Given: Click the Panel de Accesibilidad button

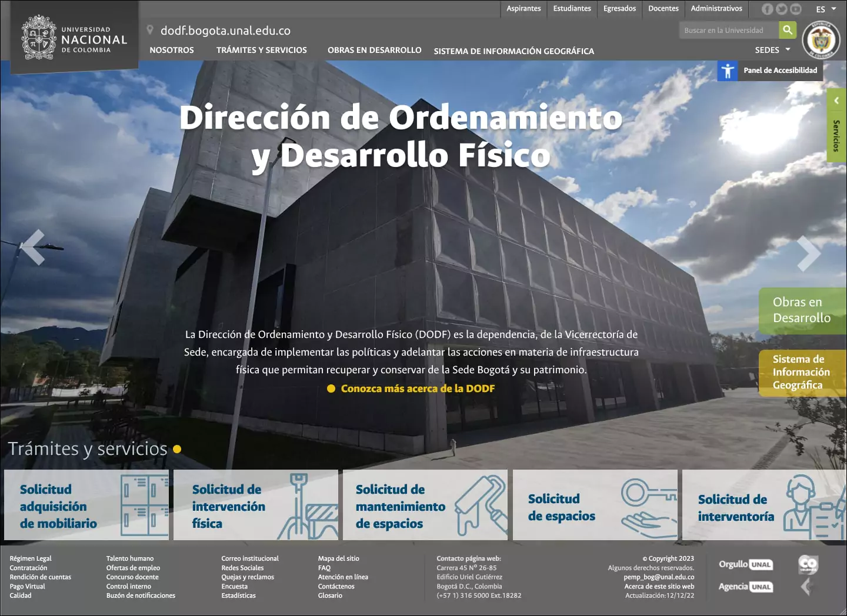Looking at the screenshot, I should 770,71.
